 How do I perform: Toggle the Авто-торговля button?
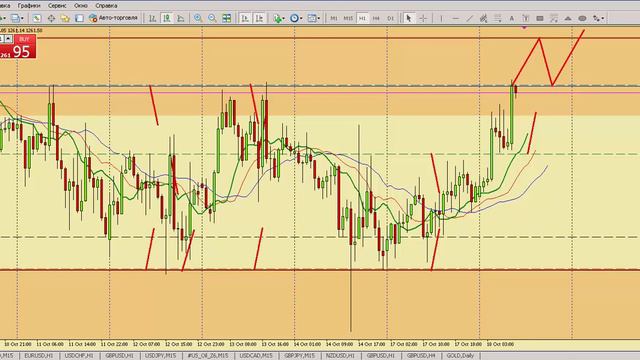click(x=113, y=18)
